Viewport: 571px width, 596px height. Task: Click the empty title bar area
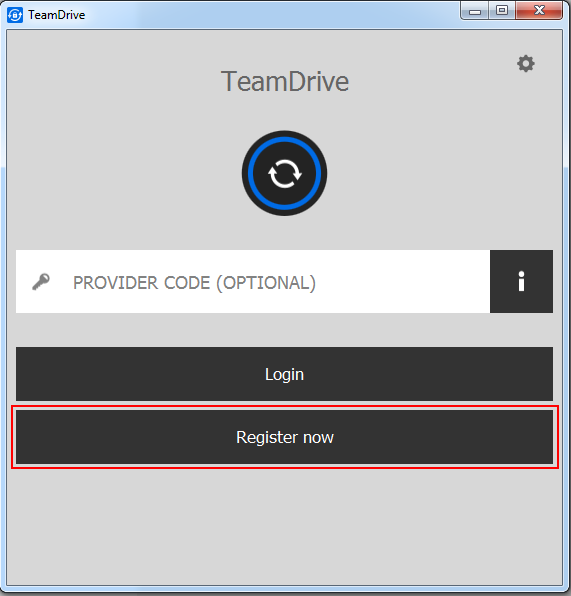[x=266, y=14]
